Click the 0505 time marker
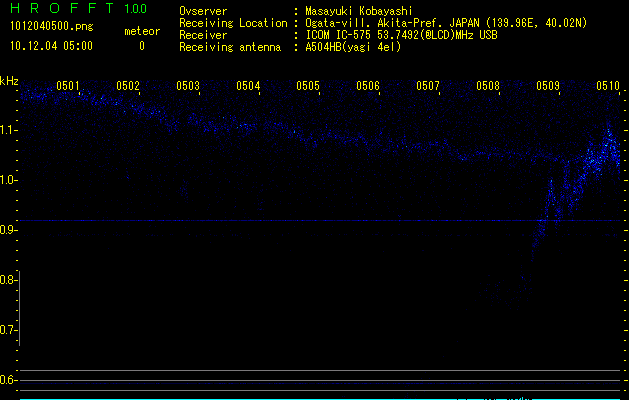The width and height of the screenshot is (629, 400). pos(308,85)
